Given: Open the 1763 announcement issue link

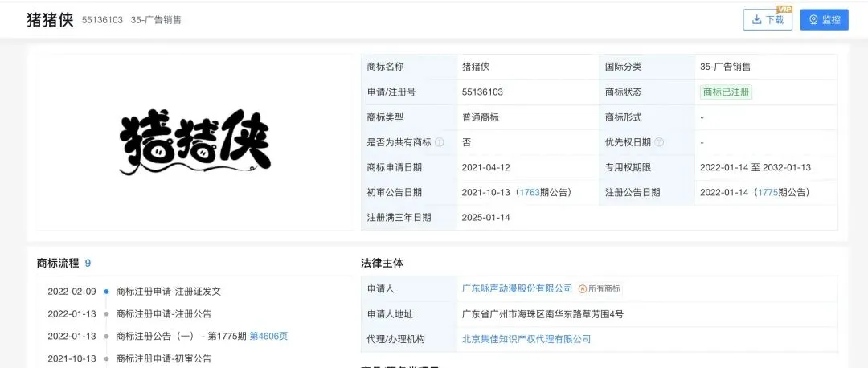Looking at the screenshot, I should [529, 193].
